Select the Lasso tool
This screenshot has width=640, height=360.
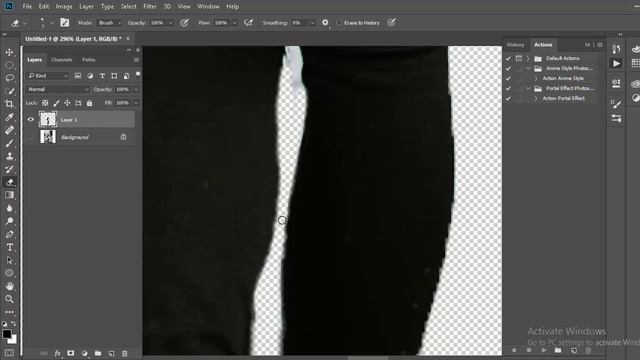[9, 78]
